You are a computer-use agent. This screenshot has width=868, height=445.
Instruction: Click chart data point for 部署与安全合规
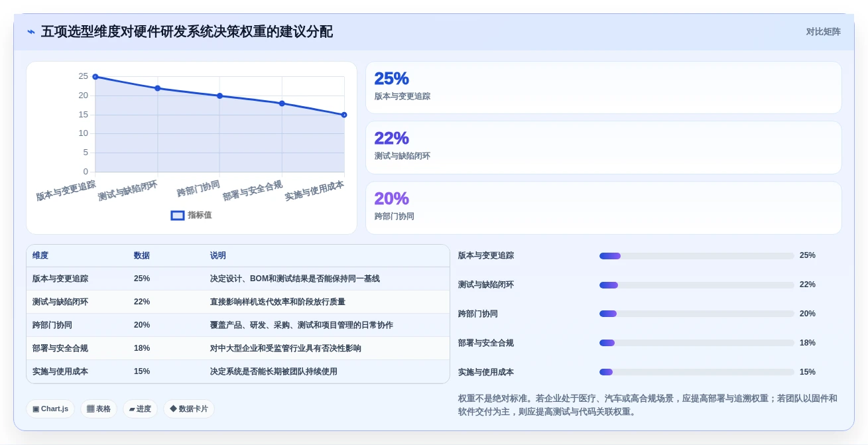click(x=282, y=103)
